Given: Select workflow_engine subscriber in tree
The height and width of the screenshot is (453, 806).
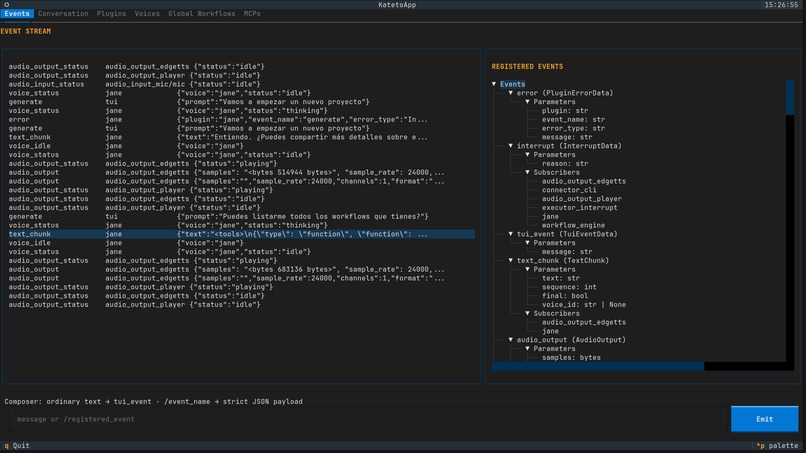Looking at the screenshot, I should pos(573,225).
